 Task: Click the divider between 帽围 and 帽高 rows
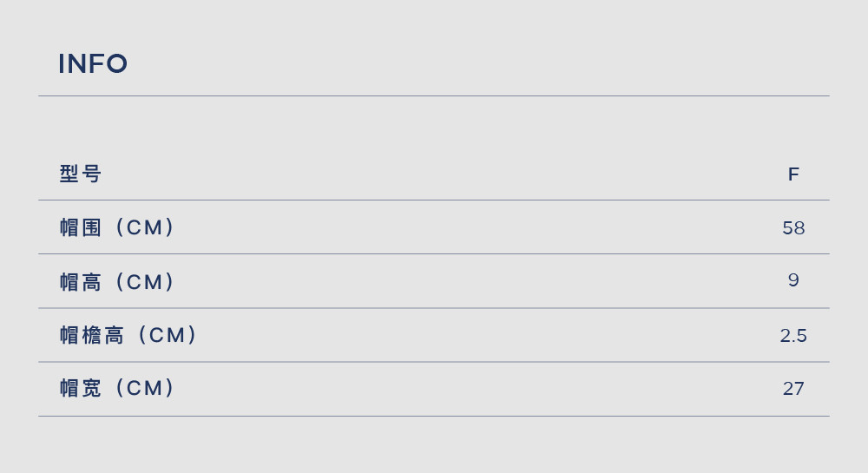coord(434,254)
